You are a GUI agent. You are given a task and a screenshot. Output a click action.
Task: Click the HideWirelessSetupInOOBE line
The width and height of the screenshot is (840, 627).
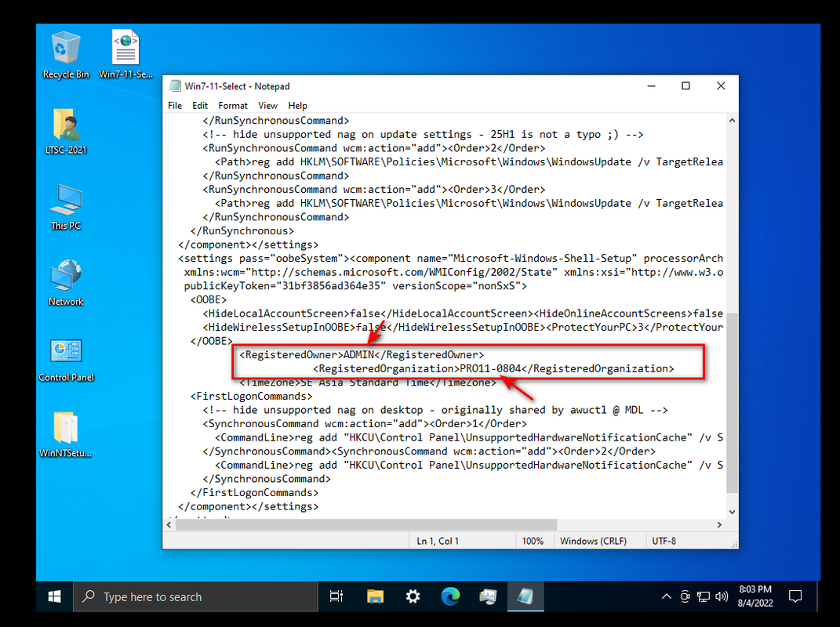pyautogui.click(x=462, y=328)
